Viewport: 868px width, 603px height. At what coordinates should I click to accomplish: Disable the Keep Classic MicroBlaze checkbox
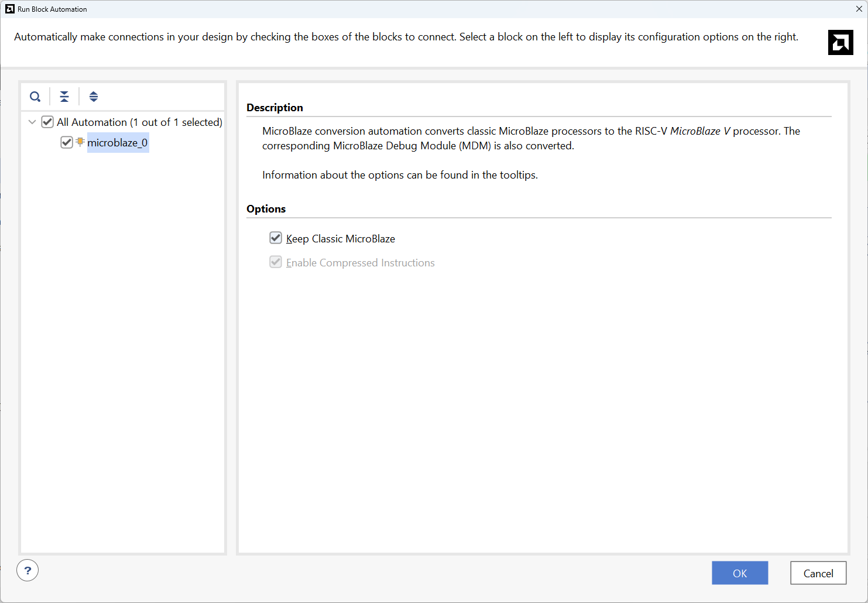[276, 238]
